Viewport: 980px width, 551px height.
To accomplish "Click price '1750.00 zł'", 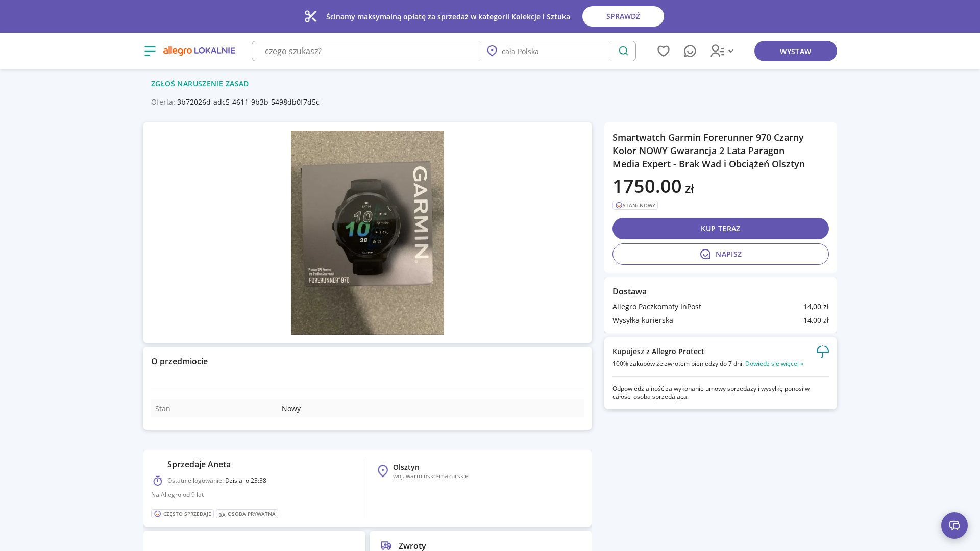I will [653, 186].
